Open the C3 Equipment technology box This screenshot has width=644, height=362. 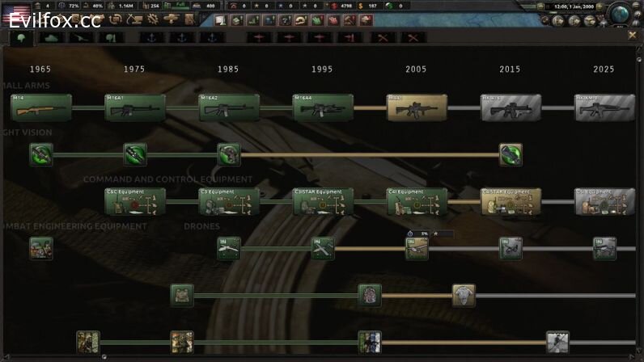(229, 202)
